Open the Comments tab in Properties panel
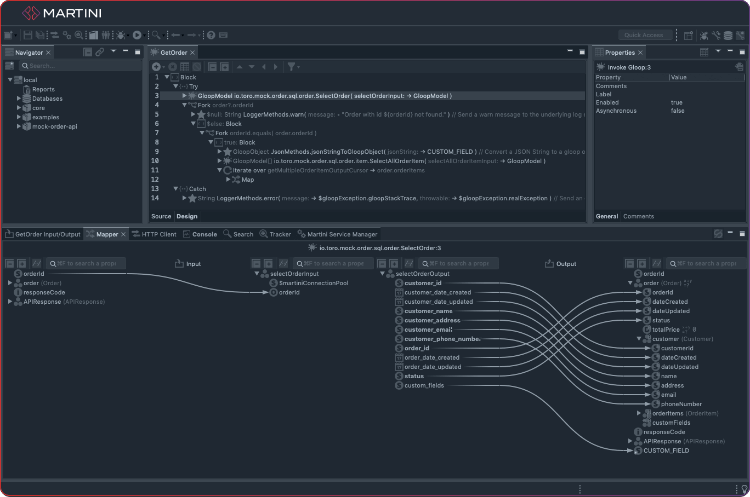 pos(638,216)
